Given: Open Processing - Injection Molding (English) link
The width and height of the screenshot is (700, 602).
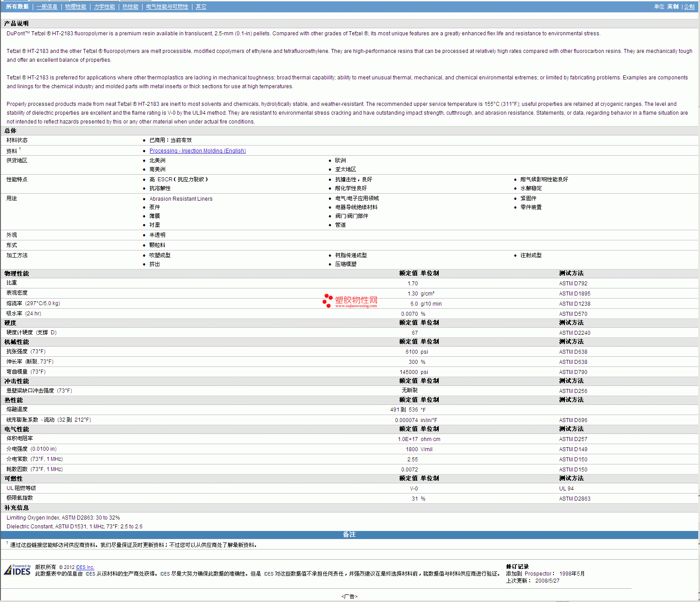Looking at the screenshot, I should (197, 151).
